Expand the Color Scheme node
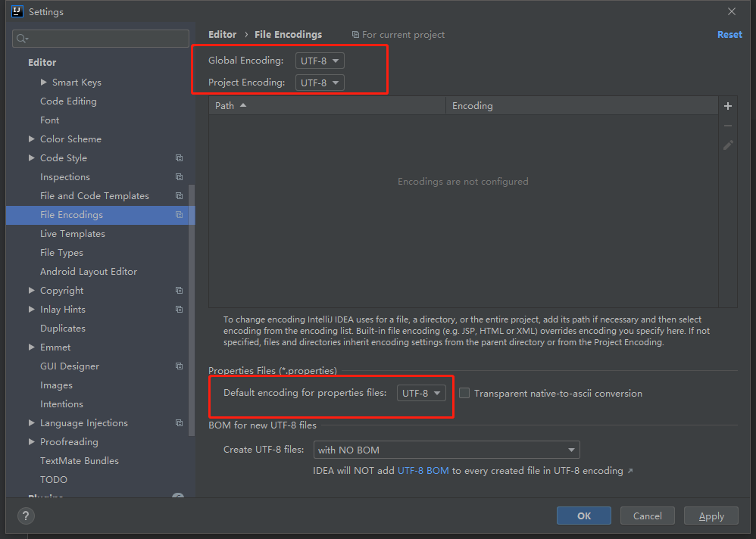Image resolution: width=756 pixels, height=539 pixels. [31, 139]
